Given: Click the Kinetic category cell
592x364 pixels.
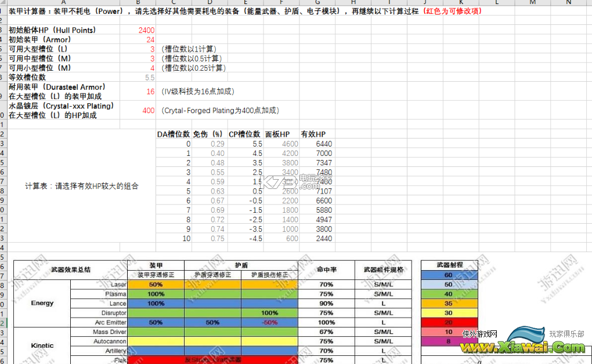Looking at the screenshot, I should tap(42, 345).
